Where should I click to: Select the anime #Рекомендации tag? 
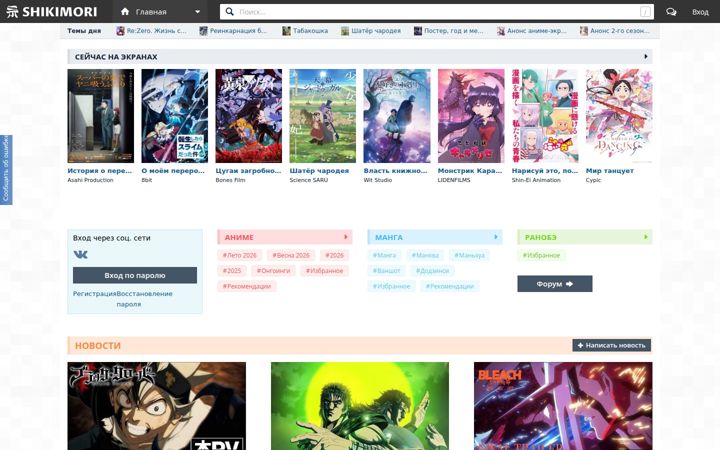point(247,286)
